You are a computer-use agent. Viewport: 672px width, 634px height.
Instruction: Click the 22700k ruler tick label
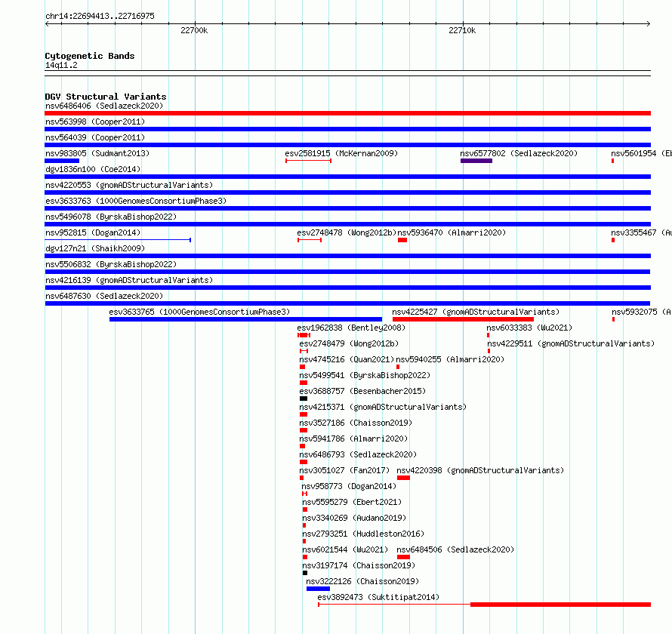pyautogui.click(x=194, y=30)
